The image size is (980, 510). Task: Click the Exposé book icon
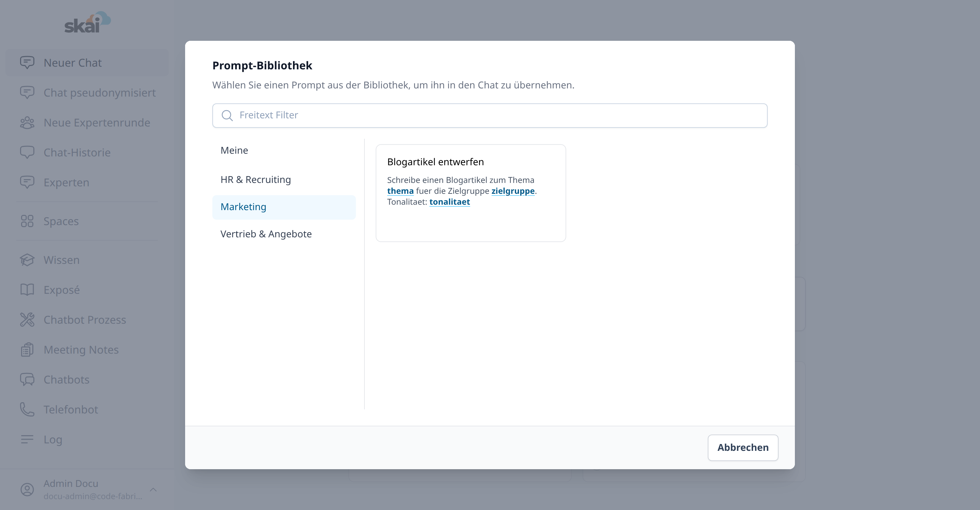[x=27, y=290]
